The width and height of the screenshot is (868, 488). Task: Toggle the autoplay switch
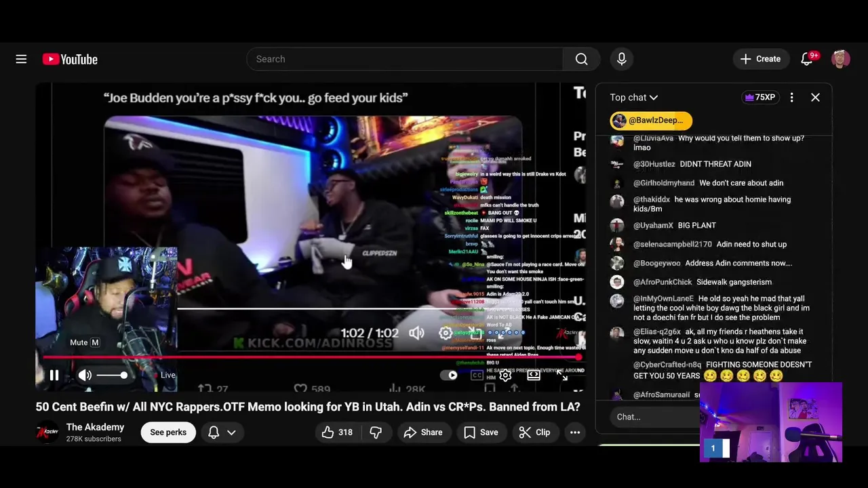point(449,375)
